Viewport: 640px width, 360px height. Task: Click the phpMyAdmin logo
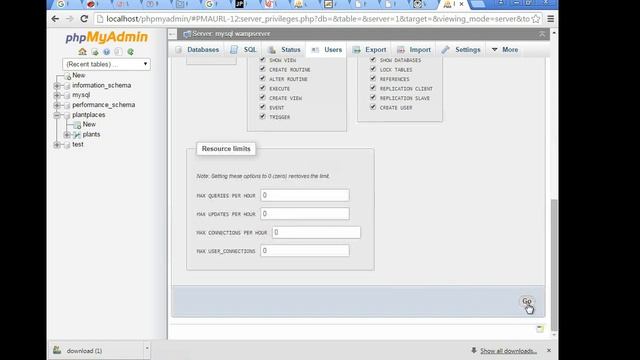(107, 37)
